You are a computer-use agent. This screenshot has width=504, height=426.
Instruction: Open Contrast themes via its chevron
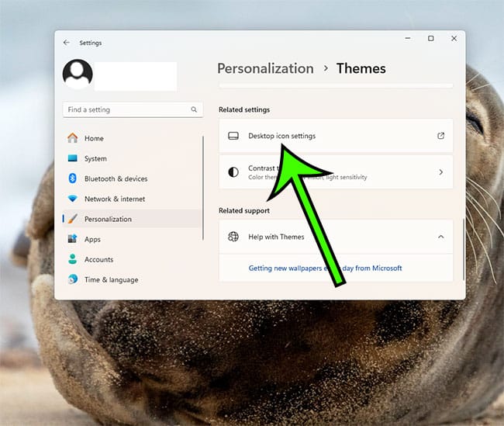[441, 172]
